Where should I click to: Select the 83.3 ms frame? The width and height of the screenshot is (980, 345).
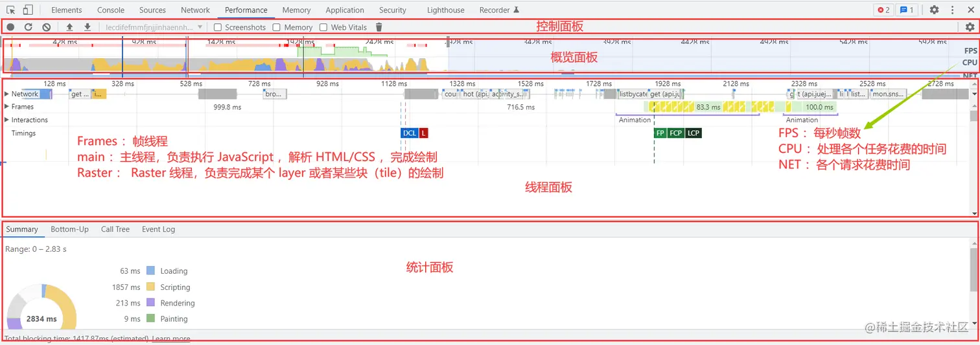click(708, 107)
